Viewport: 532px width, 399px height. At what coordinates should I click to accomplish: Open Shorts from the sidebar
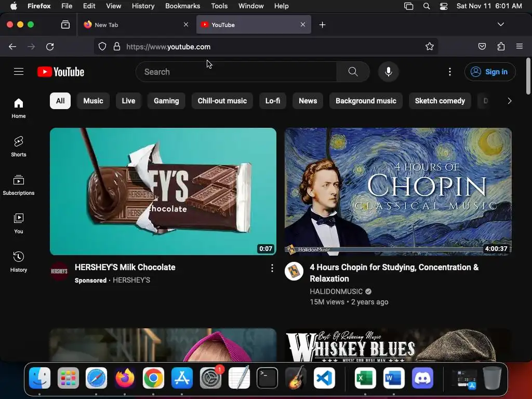coord(19,147)
